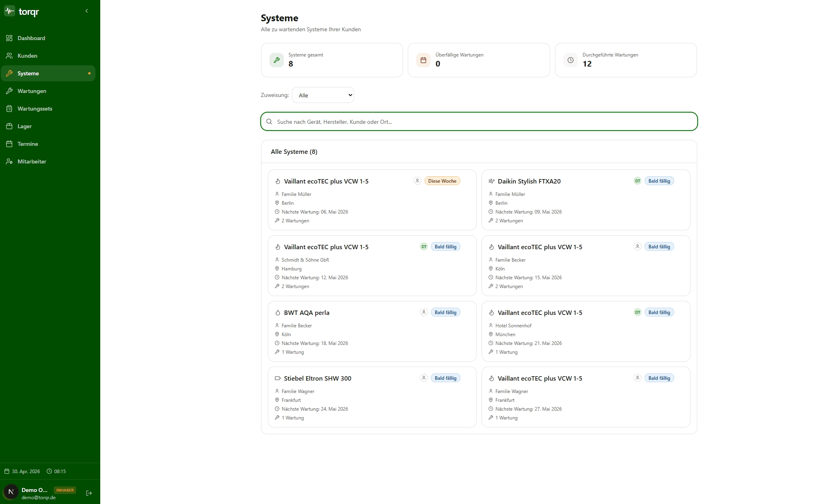Click the Systeme gesamt value 8
The width and height of the screenshot is (824, 504).
[x=291, y=64]
